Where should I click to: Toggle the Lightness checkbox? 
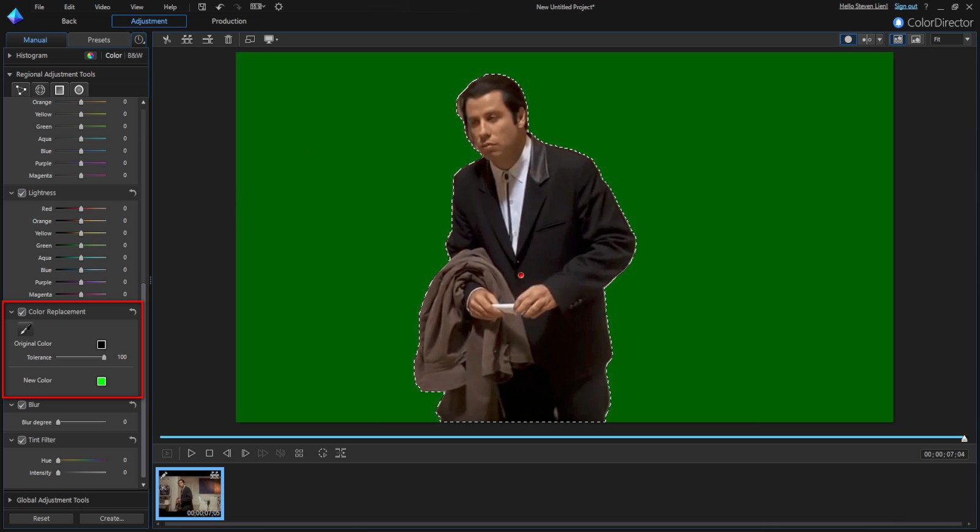(x=22, y=192)
